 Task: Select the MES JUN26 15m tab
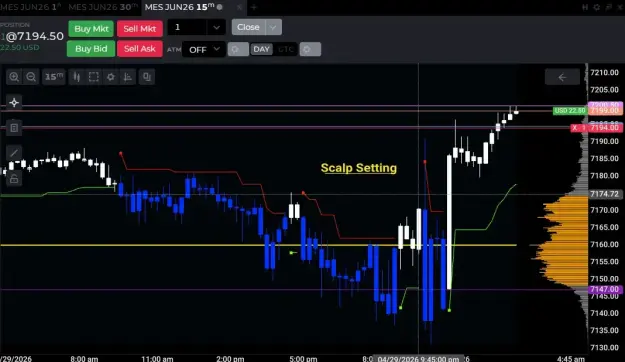tap(179, 7)
